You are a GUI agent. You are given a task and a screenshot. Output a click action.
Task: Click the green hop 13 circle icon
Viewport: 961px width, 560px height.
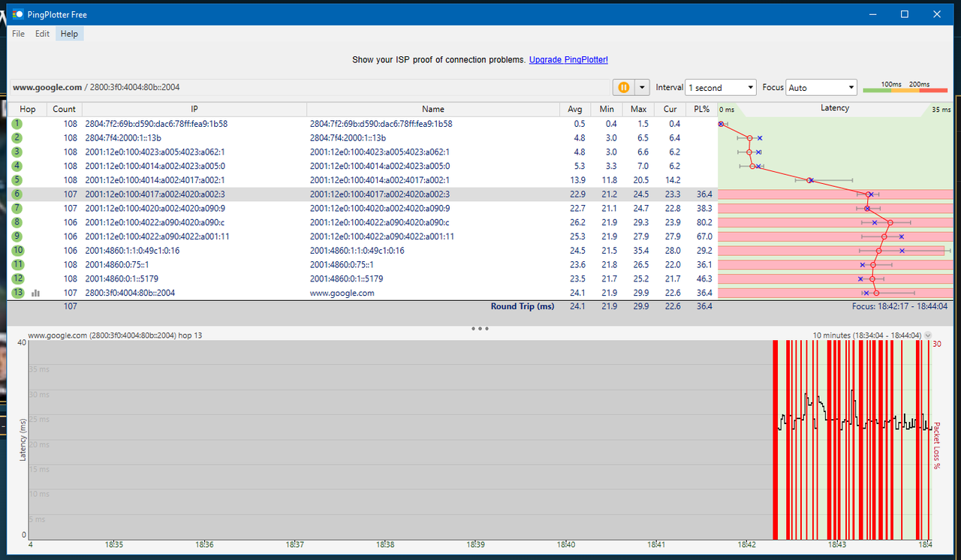tap(17, 293)
